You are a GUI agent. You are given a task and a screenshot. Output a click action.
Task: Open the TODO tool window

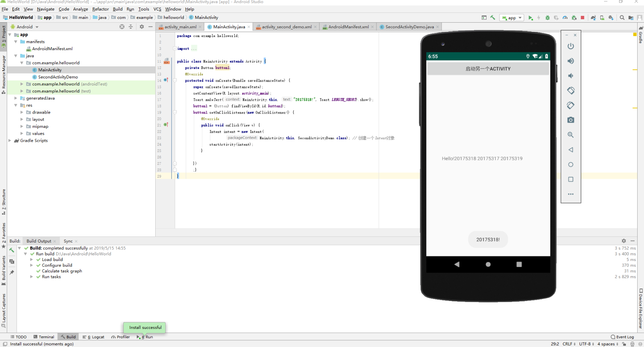pyautogui.click(x=18, y=337)
